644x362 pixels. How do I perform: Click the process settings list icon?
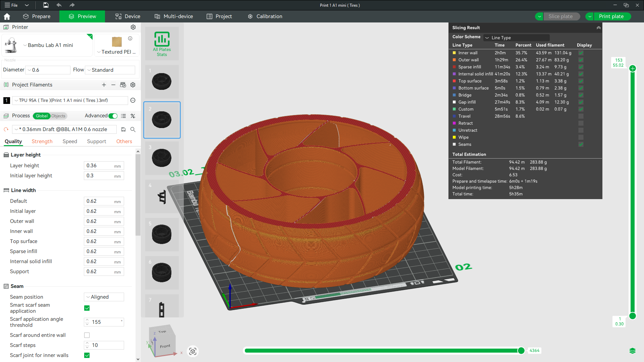[x=123, y=116]
